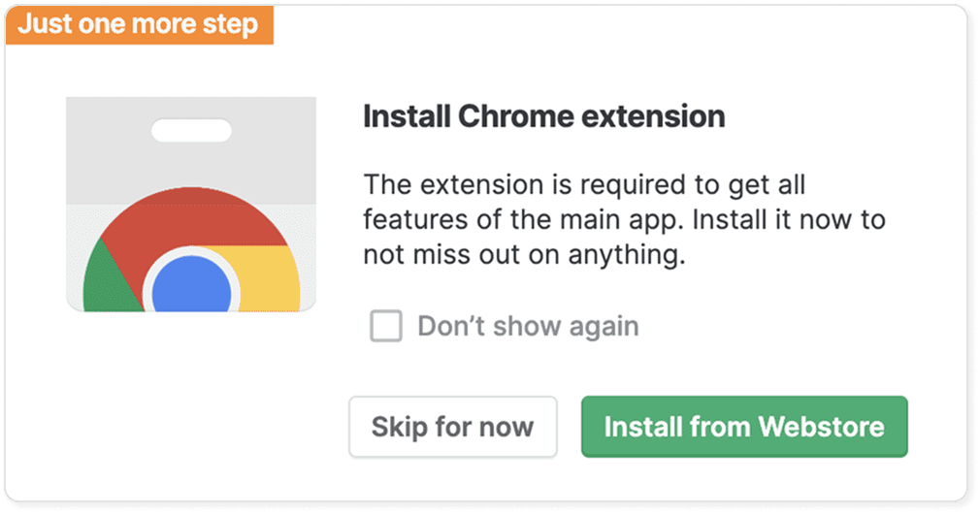The width and height of the screenshot is (980, 514).
Task: Click the orange "Just one more step" badge
Action: (138, 24)
